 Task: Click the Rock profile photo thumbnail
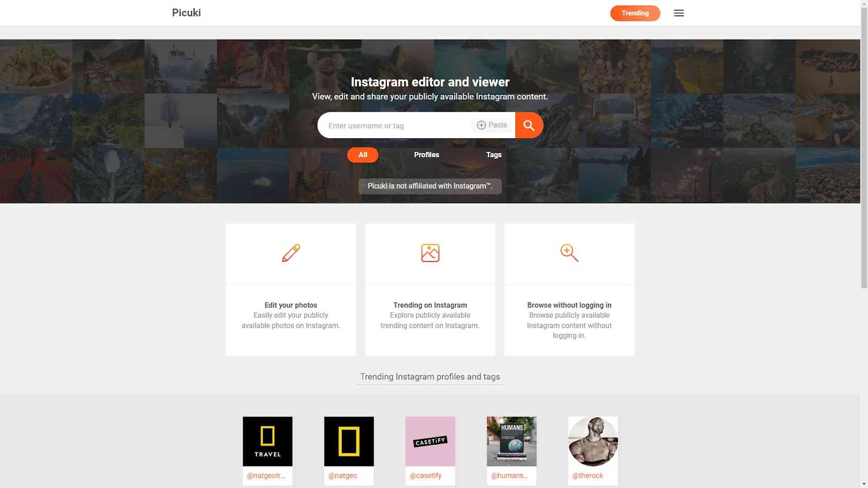[x=593, y=441]
